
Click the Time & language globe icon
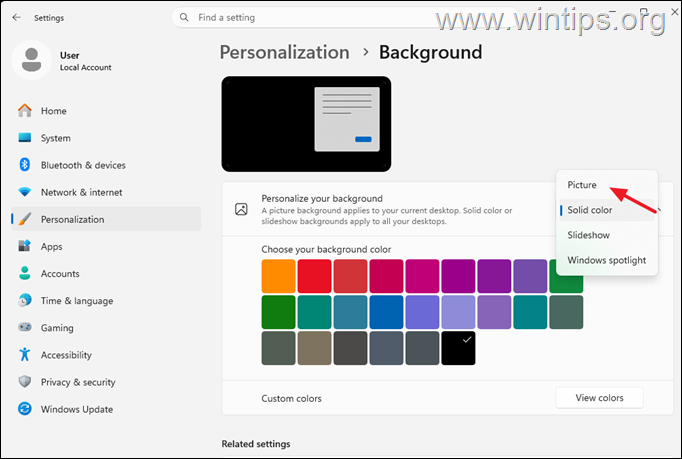pyautogui.click(x=25, y=300)
